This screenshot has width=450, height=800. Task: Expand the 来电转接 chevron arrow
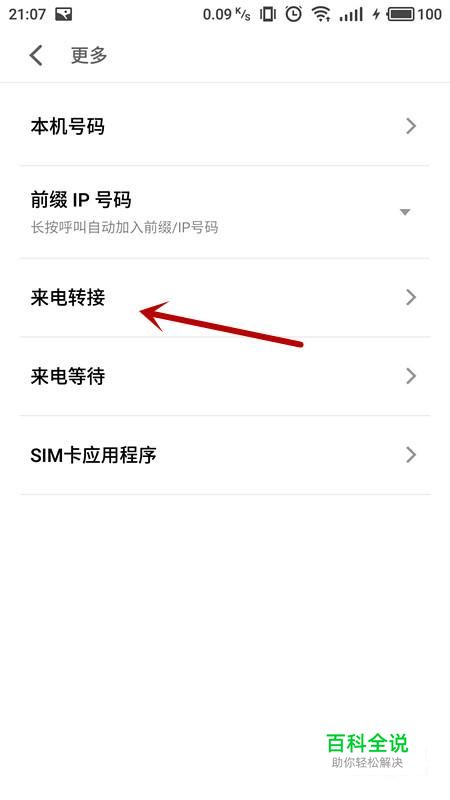coord(411,297)
